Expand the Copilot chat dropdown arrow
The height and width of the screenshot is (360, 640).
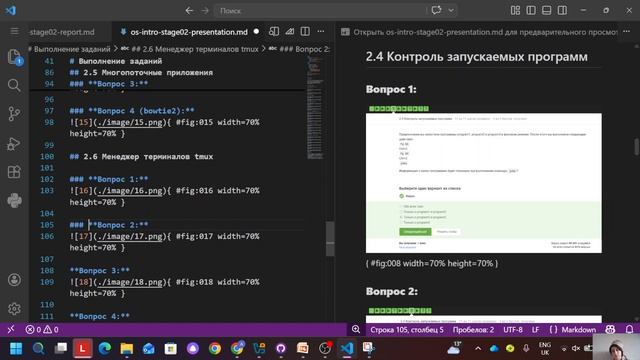[451, 11]
